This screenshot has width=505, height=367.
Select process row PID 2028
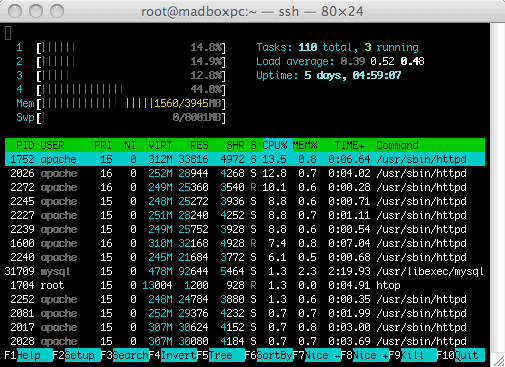tap(245, 341)
